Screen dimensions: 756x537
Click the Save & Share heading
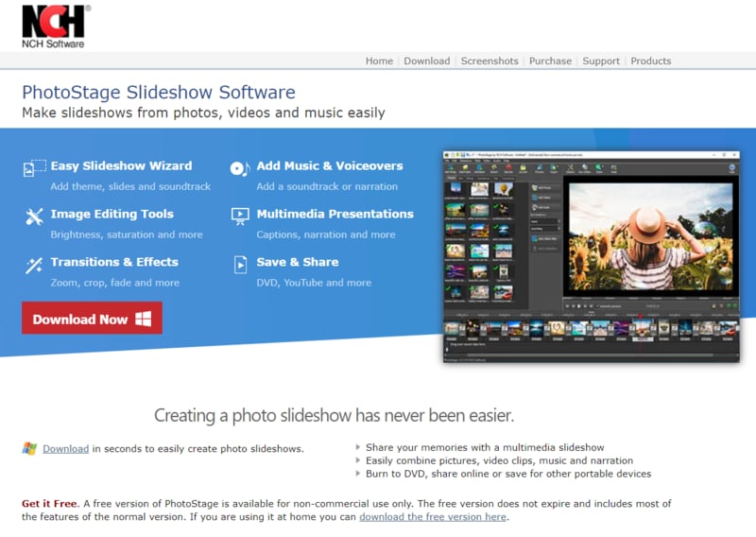point(298,262)
